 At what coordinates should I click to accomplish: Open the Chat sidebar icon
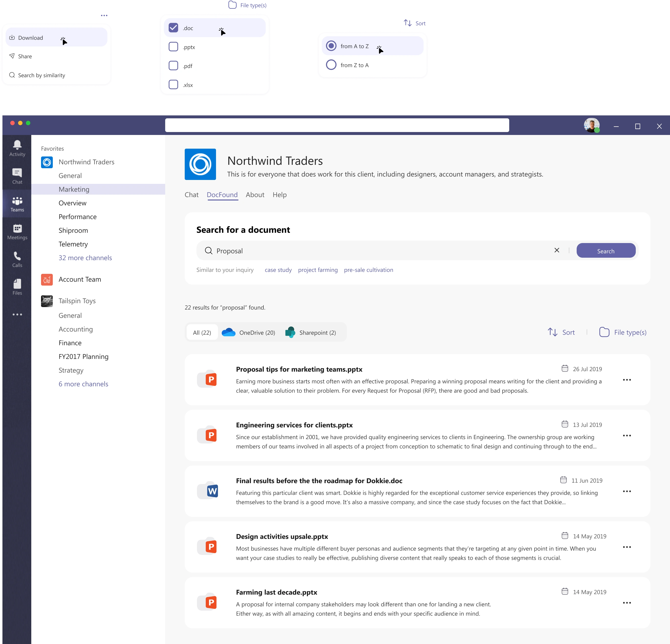[x=17, y=176]
